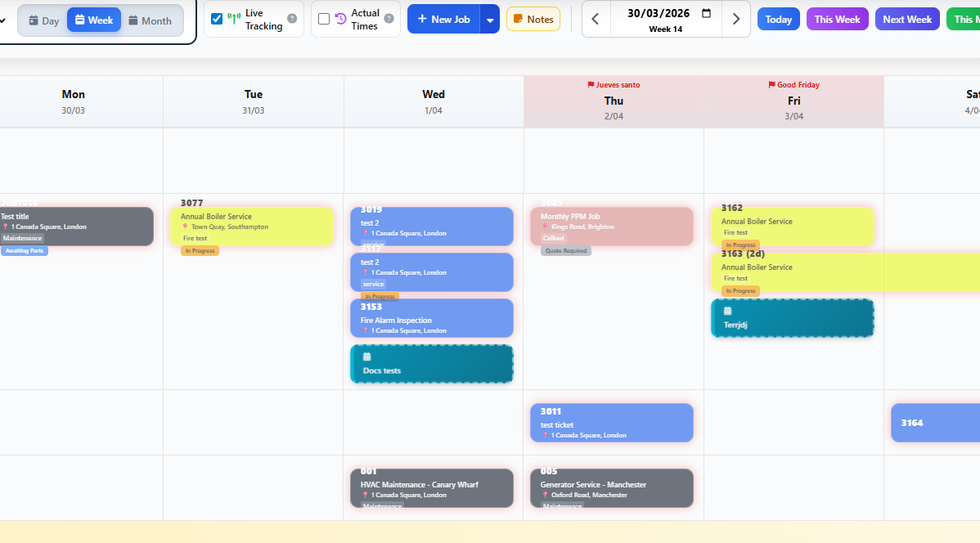Open job 3162 Annual Boiler Service

pyautogui.click(x=792, y=227)
